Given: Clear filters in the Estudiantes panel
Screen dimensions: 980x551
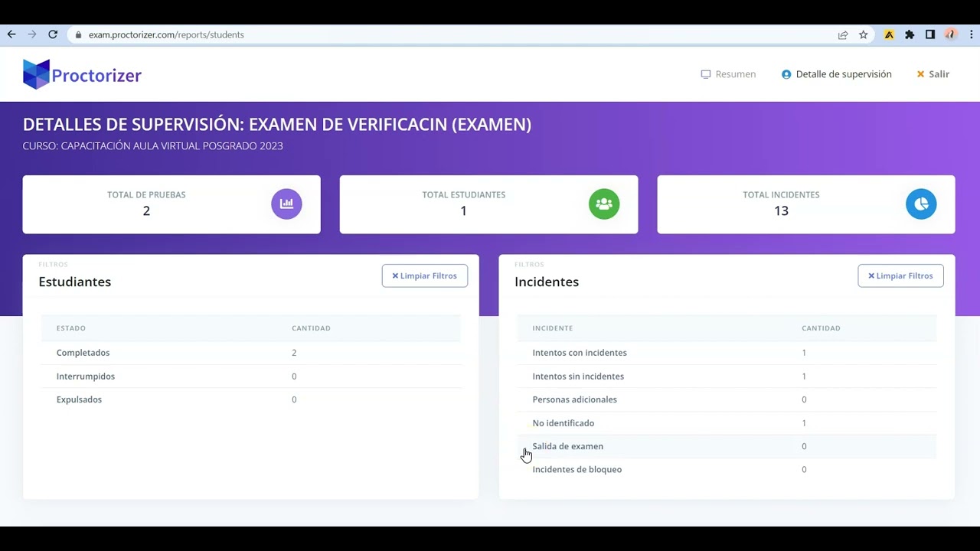Looking at the screenshot, I should [425, 275].
